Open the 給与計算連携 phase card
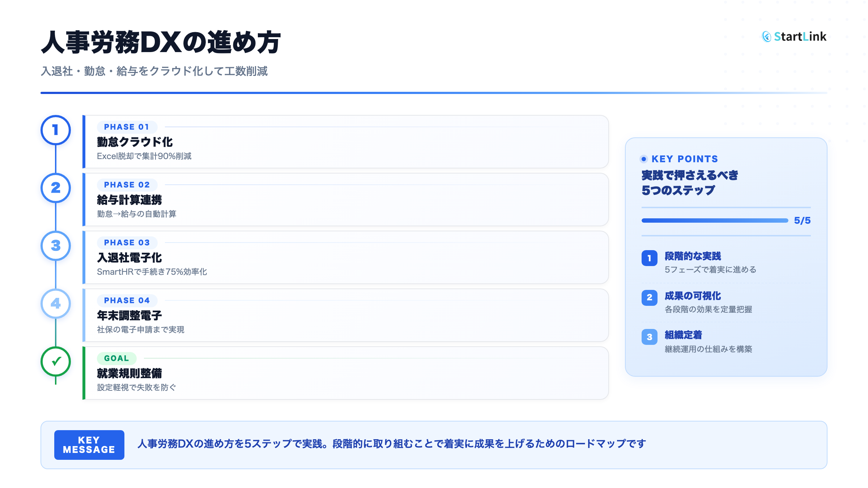Viewport: 868px width, 488px height. click(x=345, y=200)
